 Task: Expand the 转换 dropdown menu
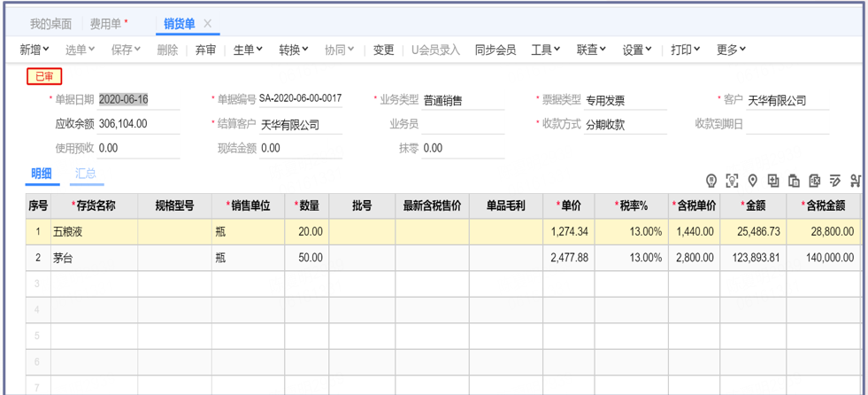coord(294,50)
